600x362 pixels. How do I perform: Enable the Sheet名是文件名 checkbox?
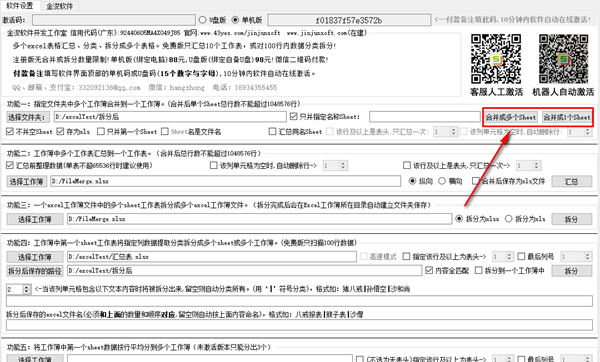point(165,132)
